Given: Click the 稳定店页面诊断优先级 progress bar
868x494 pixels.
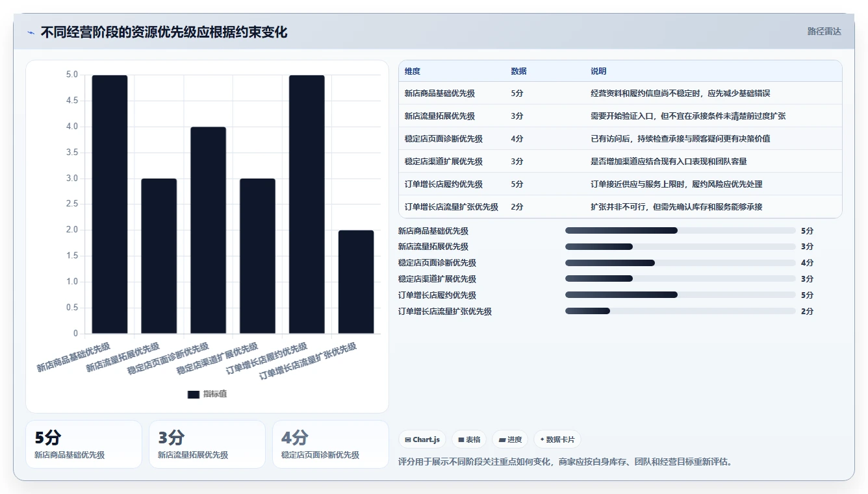Looking at the screenshot, I should (x=680, y=263).
